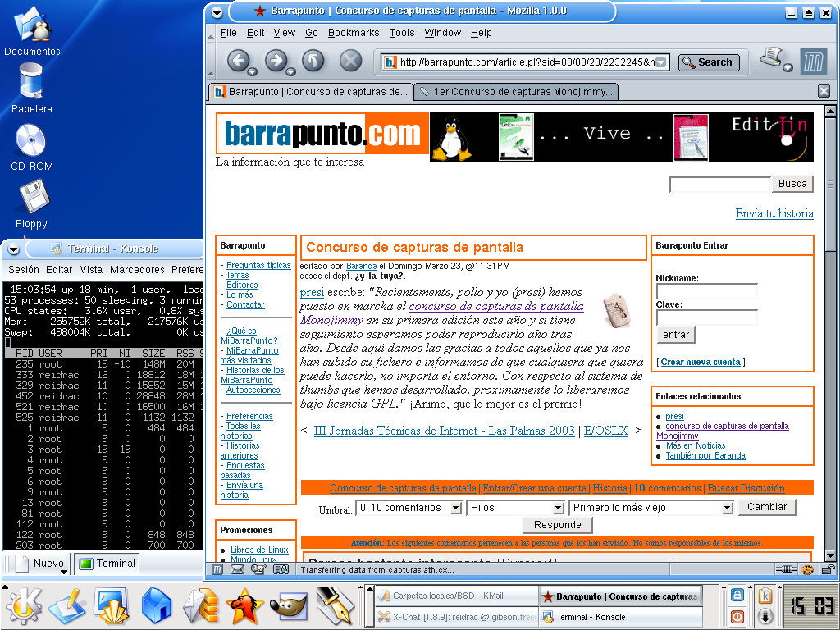The height and width of the screenshot is (630, 840).
Task: Click the Mozilla M throbber logo
Action: 813,62
